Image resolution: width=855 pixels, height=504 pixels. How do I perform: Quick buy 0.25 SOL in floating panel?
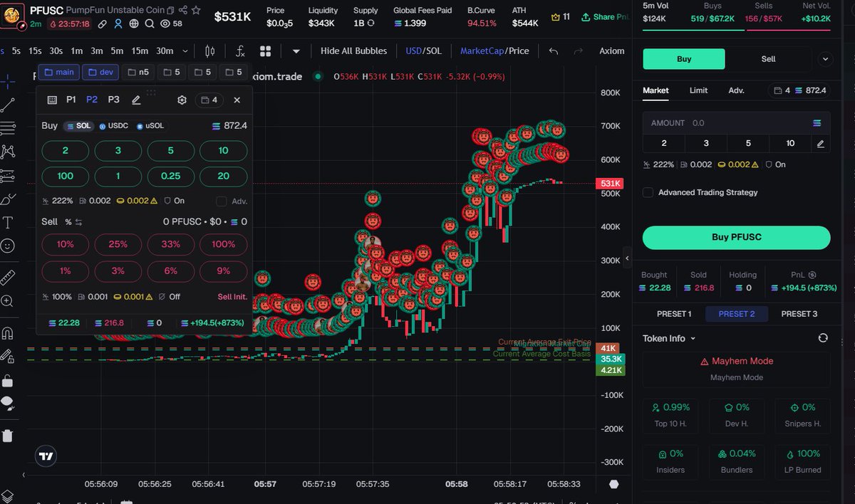pos(171,176)
